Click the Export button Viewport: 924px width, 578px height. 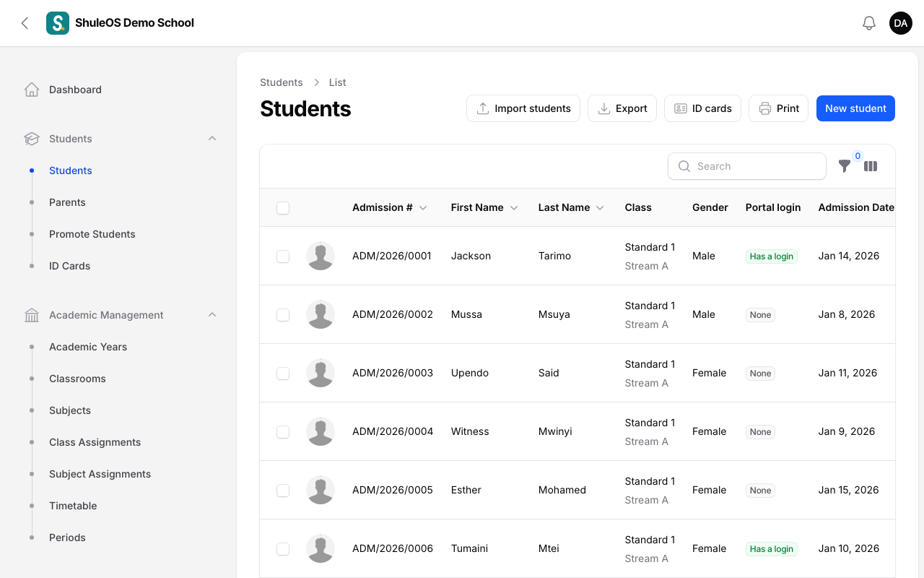[622, 108]
